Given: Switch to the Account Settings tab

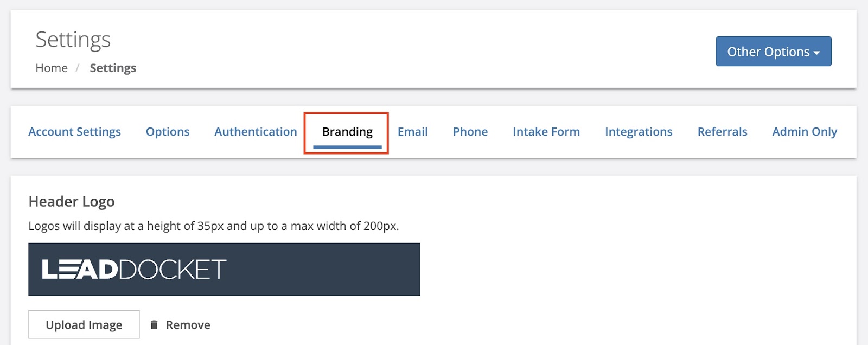Looking at the screenshot, I should tap(74, 132).
